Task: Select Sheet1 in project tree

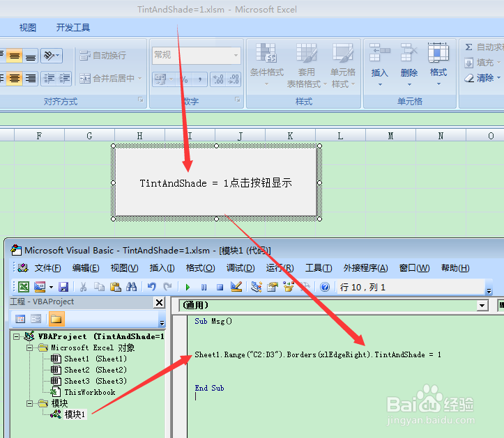Action: (89, 359)
